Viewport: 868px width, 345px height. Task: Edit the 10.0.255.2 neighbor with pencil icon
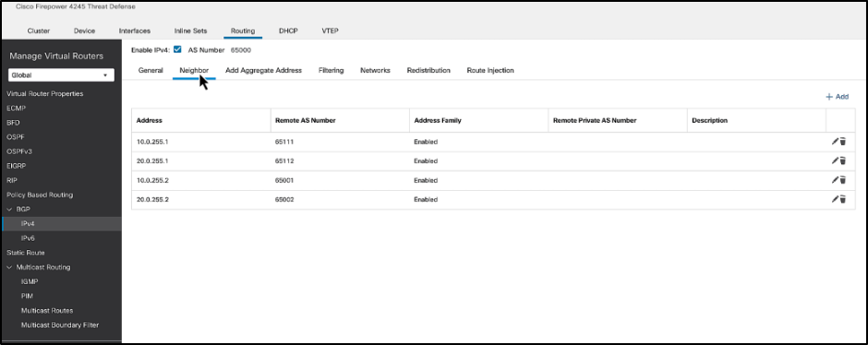[835, 180]
